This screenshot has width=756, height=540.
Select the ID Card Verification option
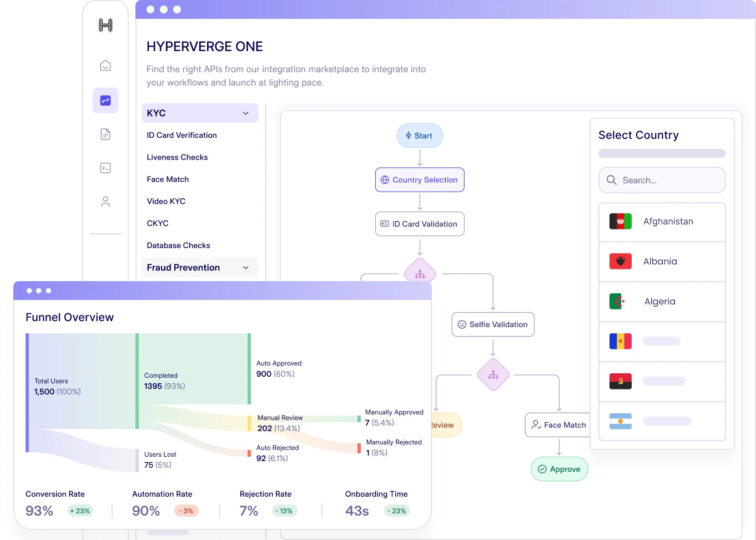tap(182, 135)
